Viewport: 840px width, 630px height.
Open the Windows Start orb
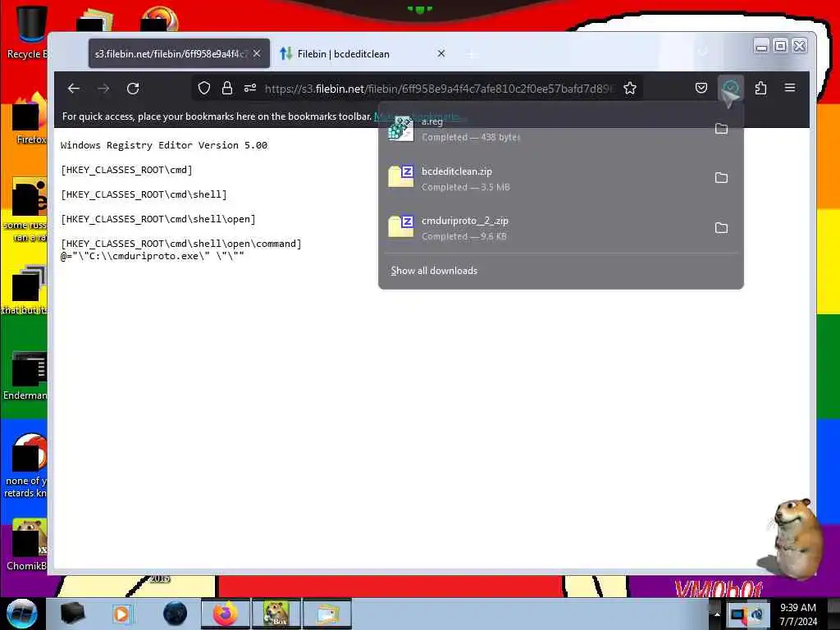(22, 614)
